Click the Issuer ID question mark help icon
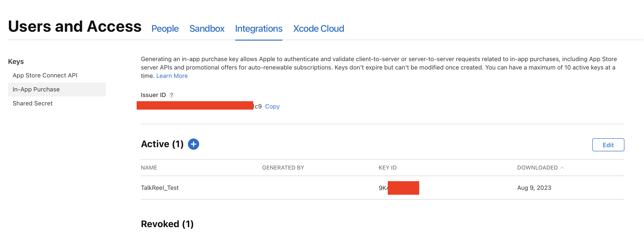The height and width of the screenshot is (236, 644). coord(172,95)
